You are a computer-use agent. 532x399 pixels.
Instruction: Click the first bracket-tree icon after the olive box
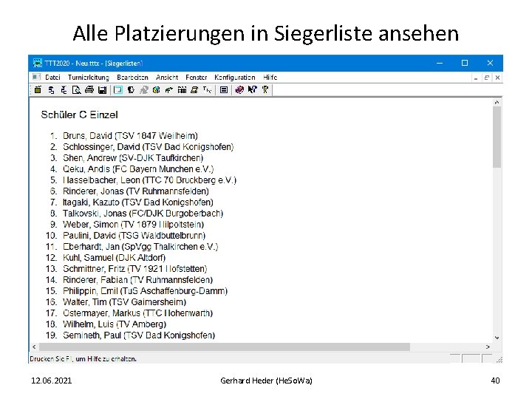click(x=51, y=90)
